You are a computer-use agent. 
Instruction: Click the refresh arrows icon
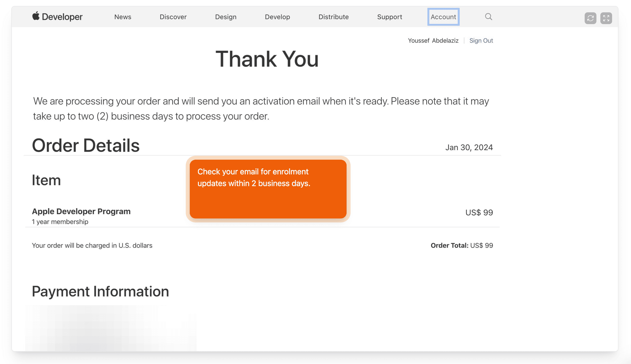tap(590, 18)
